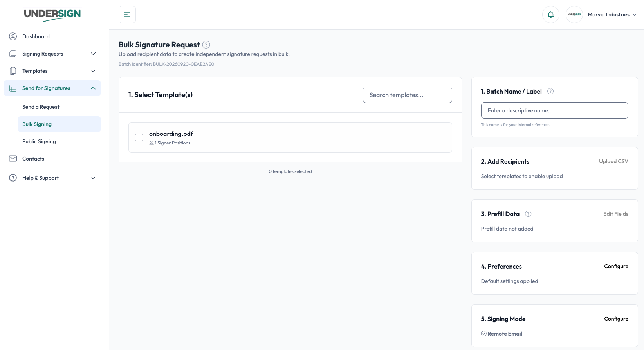Open Contacts page
Viewport: 644px width, 350px height.
(x=33, y=159)
